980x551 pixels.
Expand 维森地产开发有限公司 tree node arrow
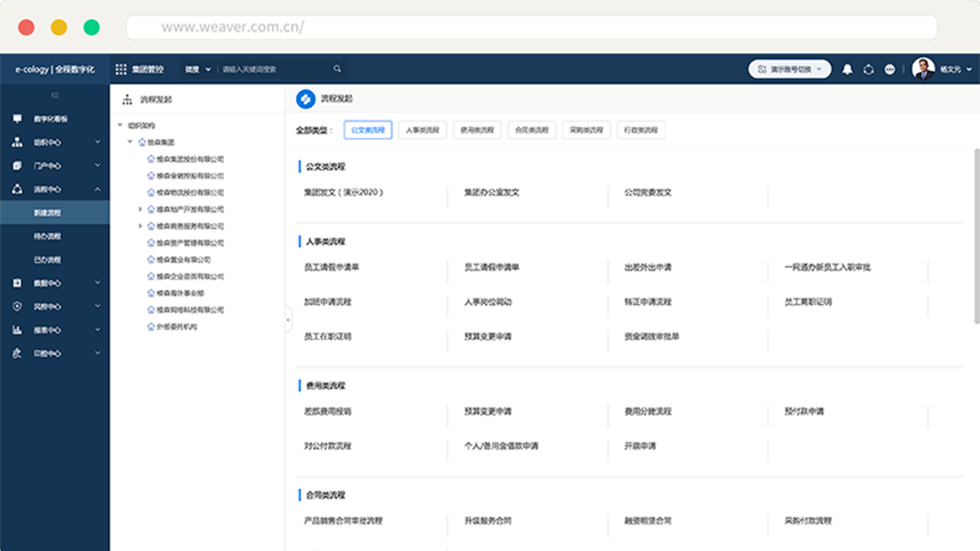click(x=140, y=209)
